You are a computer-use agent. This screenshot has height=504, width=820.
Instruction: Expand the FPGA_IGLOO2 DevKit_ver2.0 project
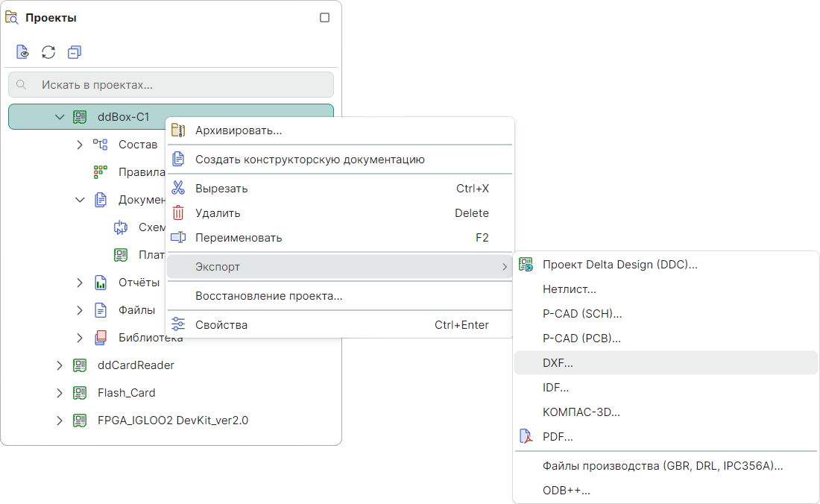tap(59, 421)
